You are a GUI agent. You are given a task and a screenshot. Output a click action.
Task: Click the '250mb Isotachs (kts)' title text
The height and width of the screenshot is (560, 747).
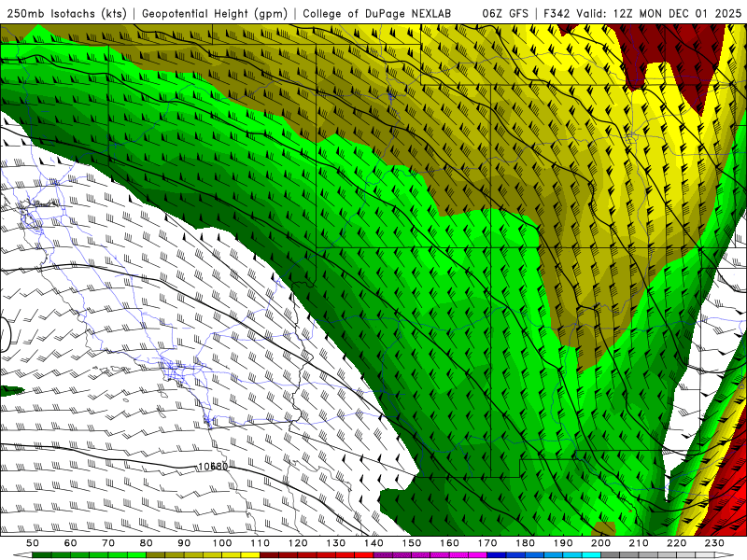66,13
